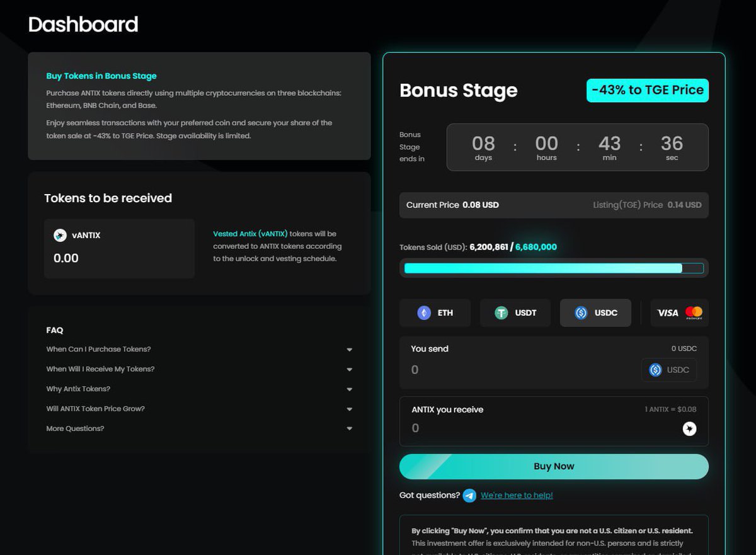This screenshot has height=555, width=756.
Task: Click the Bonus Stage heading
Action: click(459, 90)
